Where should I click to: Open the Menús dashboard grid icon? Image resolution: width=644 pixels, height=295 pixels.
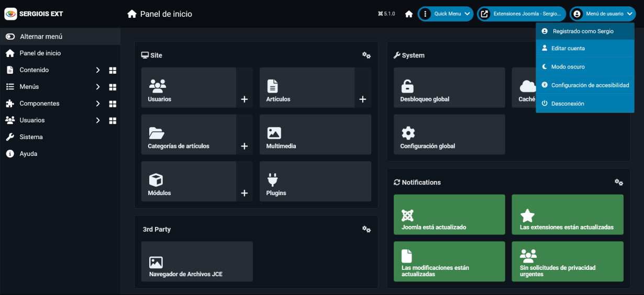(x=113, y=87)
